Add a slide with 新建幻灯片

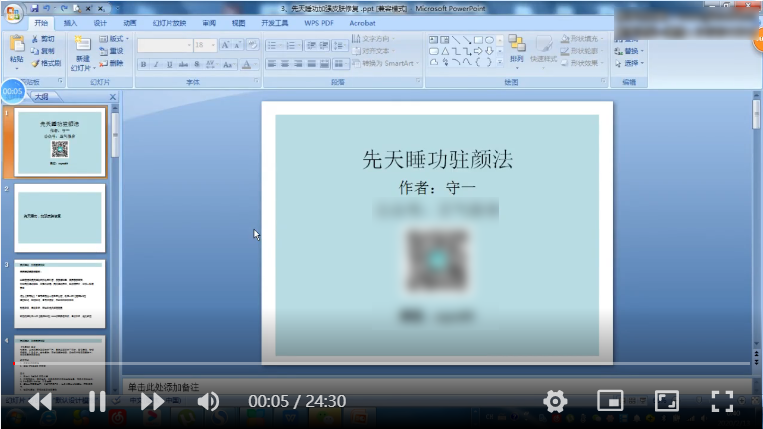[x=83, y=54]
